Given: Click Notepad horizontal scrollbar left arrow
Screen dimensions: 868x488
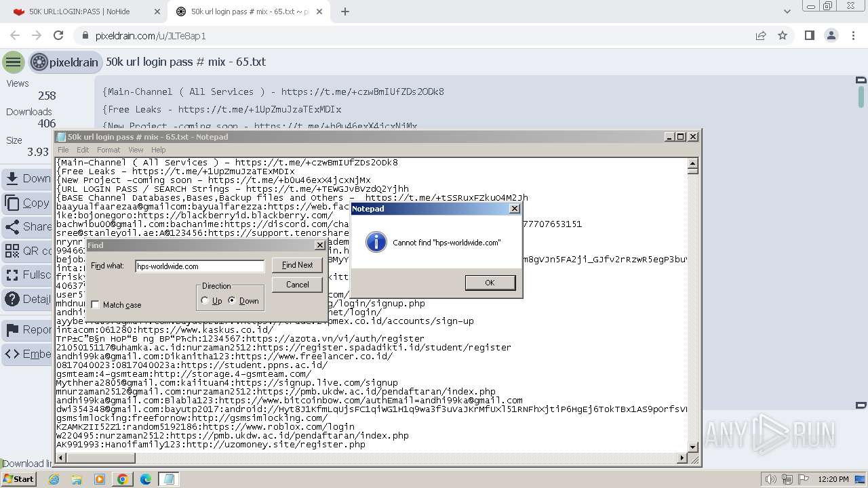Looking at the screenshot, I should pyautogui.click(x=60, y=459).
